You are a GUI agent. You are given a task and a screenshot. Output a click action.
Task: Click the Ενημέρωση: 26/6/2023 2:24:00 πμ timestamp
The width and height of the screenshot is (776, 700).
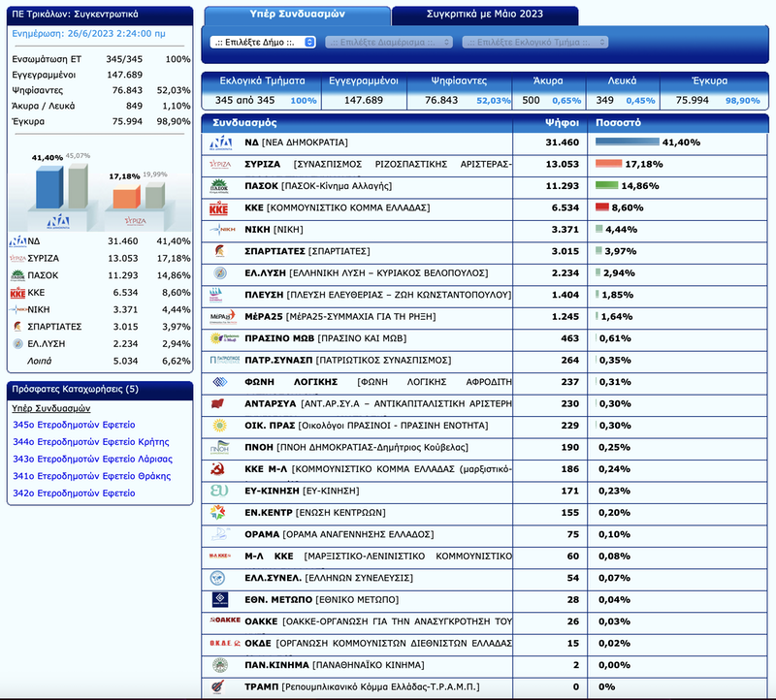[x=88, y=34]
